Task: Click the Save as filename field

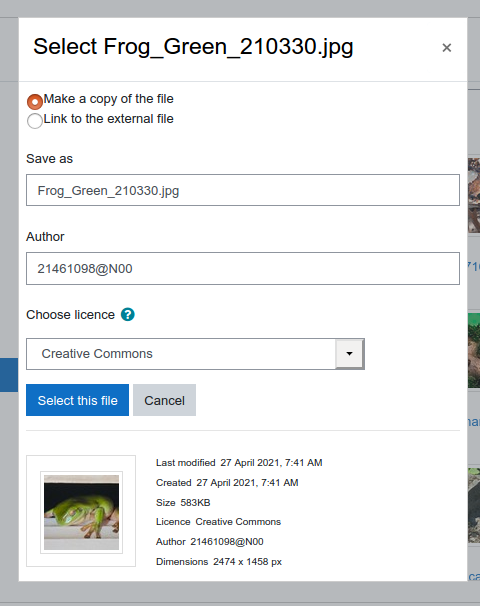Action: tap(243, 190)
